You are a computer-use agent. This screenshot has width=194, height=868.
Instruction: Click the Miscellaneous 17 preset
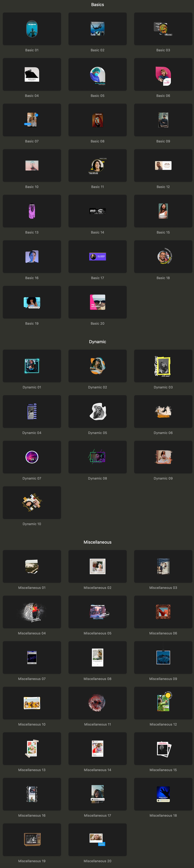97,794
